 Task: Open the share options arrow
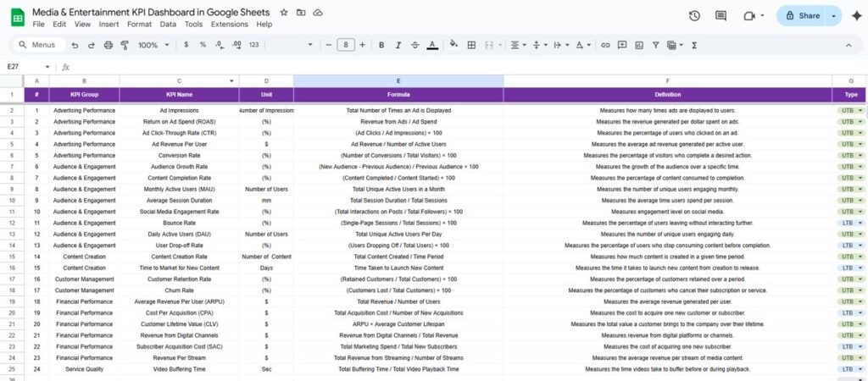pyautogui.click(x=834, y=16)
